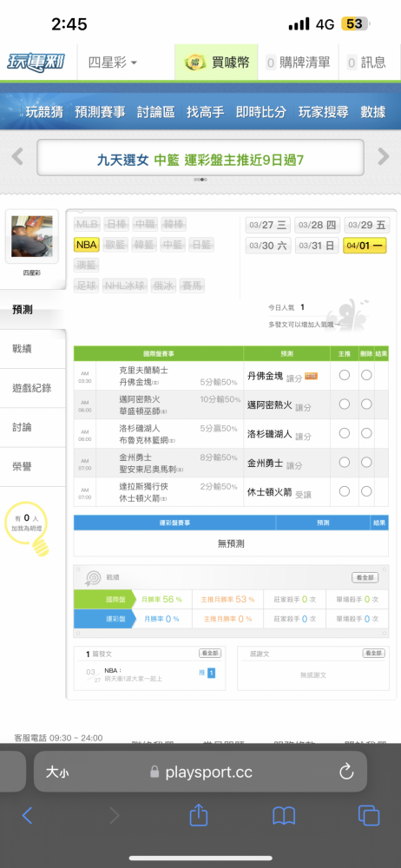Open the 玩運彩 logo homepage
401x868 pixels.
pos(36,62)
